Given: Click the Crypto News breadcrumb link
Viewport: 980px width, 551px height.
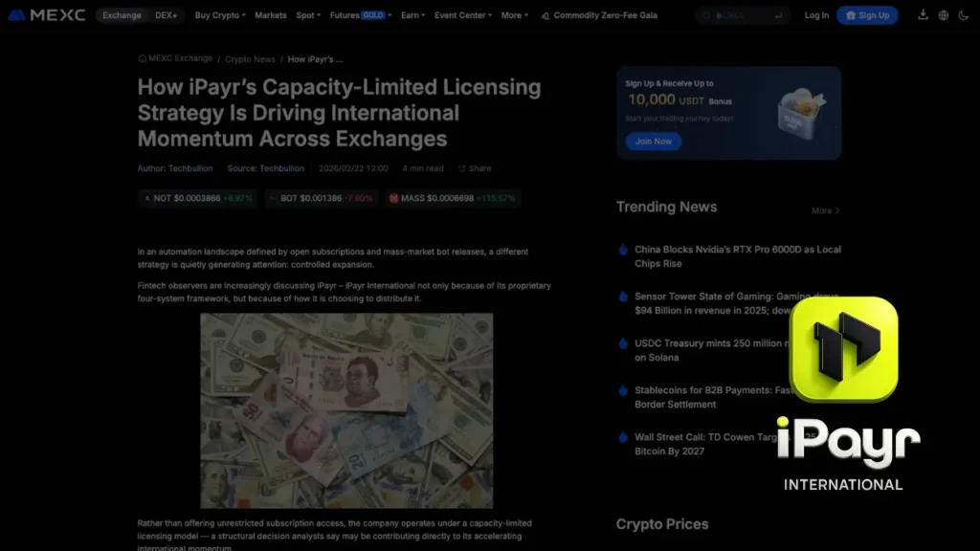Looking at the screenshot, I should 250,58.
